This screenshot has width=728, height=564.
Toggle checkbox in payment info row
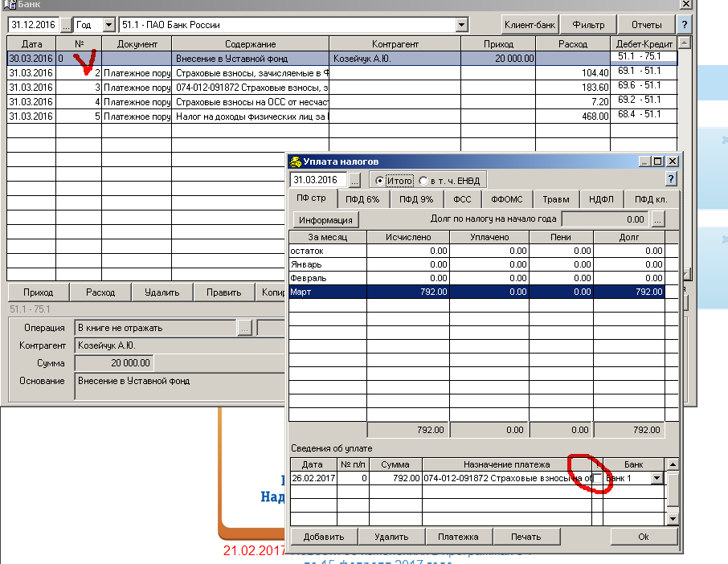[x=597, y=479]
